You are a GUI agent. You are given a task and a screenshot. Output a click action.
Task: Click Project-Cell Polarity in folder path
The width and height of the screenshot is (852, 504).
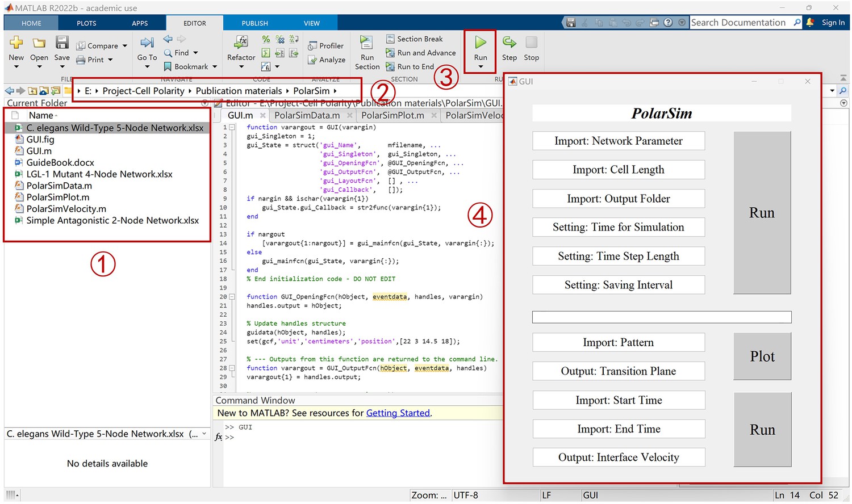point(143,91)
